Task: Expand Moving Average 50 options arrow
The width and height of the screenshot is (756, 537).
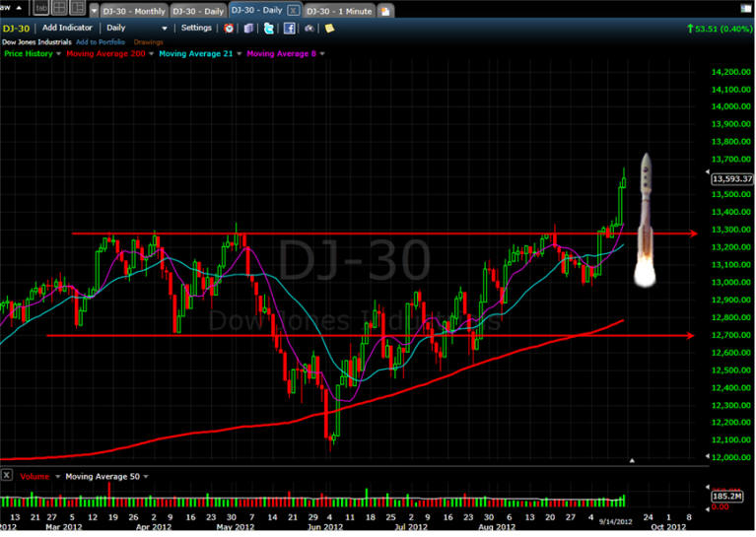Action: 146,476
